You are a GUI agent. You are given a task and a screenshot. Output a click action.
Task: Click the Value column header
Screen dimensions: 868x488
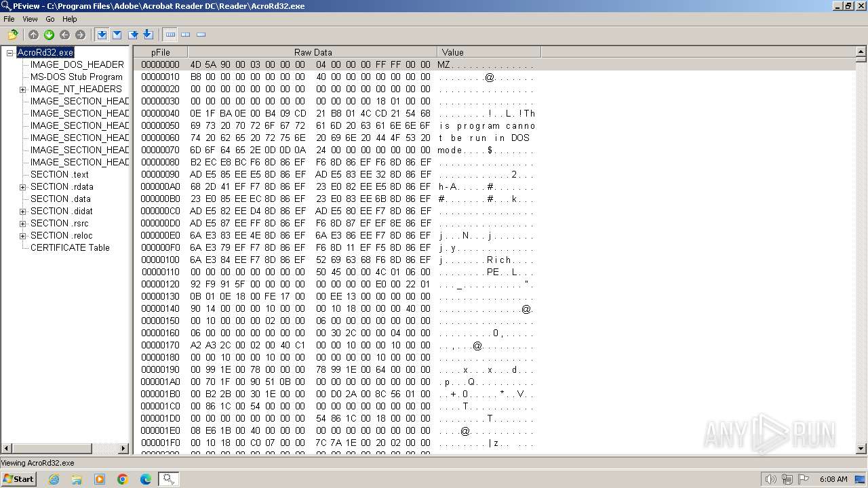click(489, 52)
